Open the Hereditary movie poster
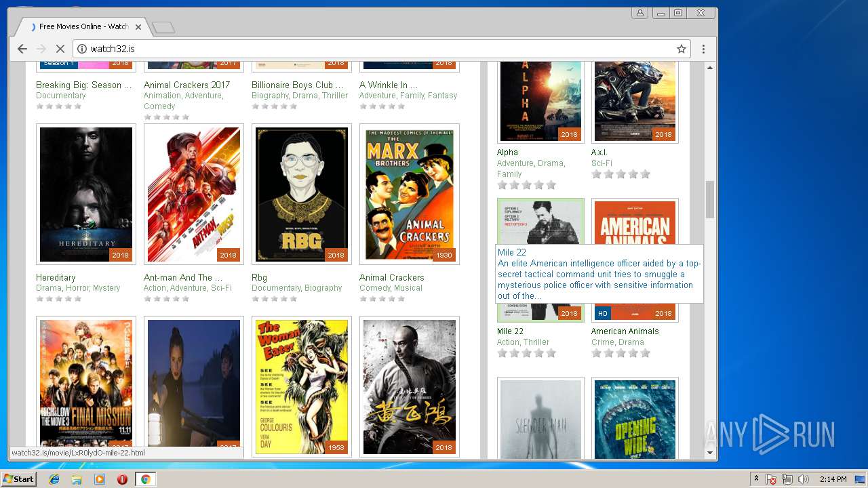The image size is (868, 488). click(x=86, y=195)
